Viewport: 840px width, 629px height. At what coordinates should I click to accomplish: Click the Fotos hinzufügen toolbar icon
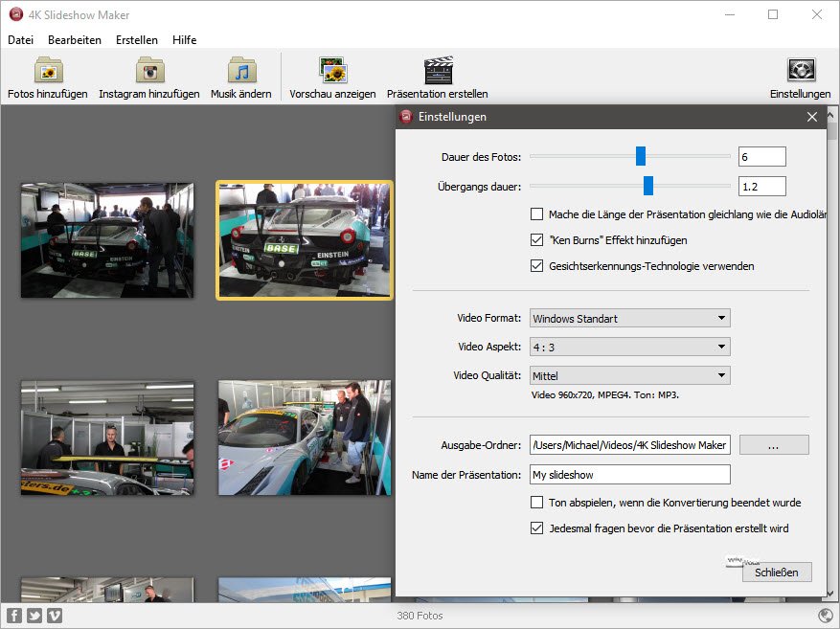point(48,71)
